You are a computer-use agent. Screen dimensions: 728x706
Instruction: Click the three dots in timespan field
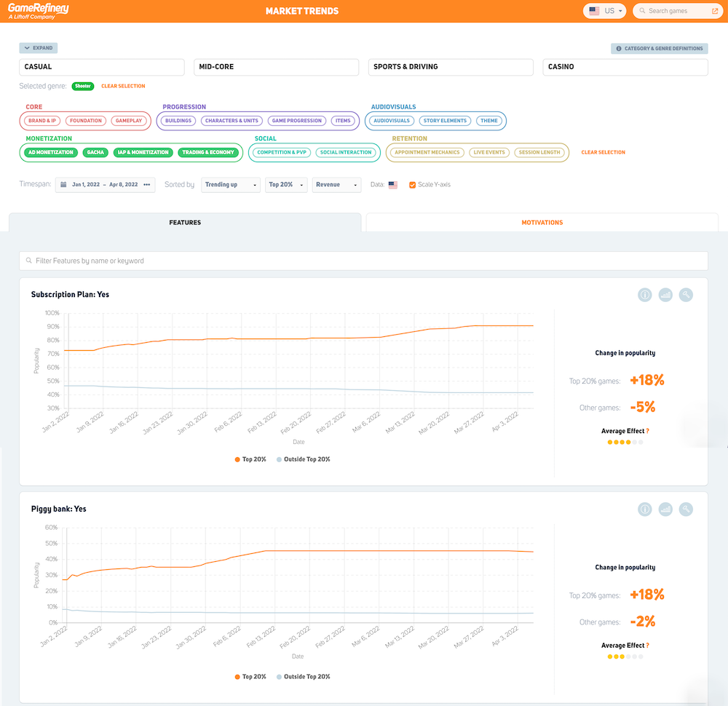[147, 184]
